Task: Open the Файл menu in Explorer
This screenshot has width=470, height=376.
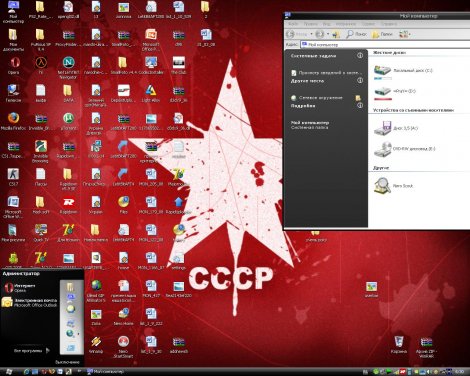Action: 293,24
